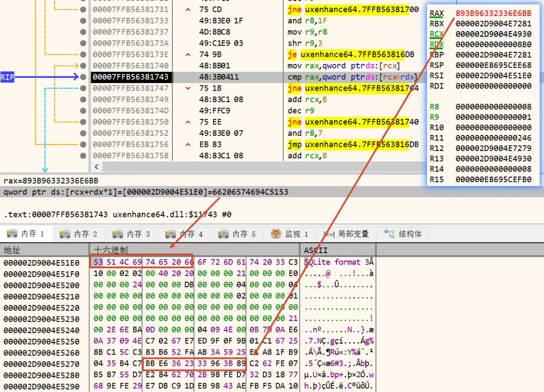The width and height of the screenshot is (544, 392).
Task: Select the RCX register name
Action: pos(436,34)
